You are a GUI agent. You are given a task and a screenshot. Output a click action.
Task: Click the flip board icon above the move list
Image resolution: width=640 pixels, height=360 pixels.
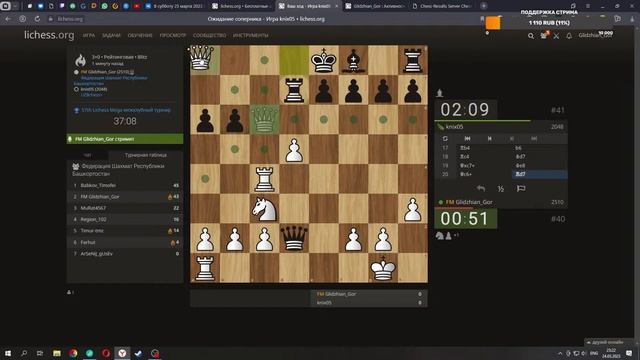(x=445, y=139)
